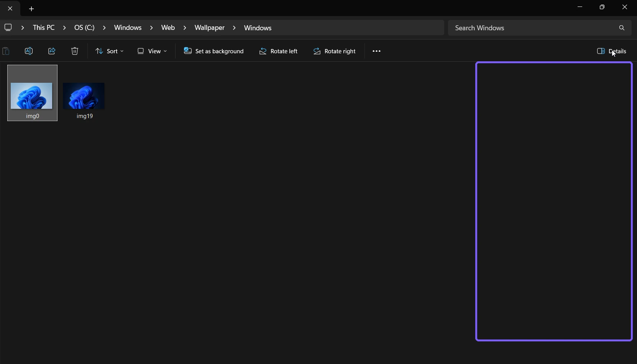
Task: Restore down the File Explorer window
Action: pos(602,7)
